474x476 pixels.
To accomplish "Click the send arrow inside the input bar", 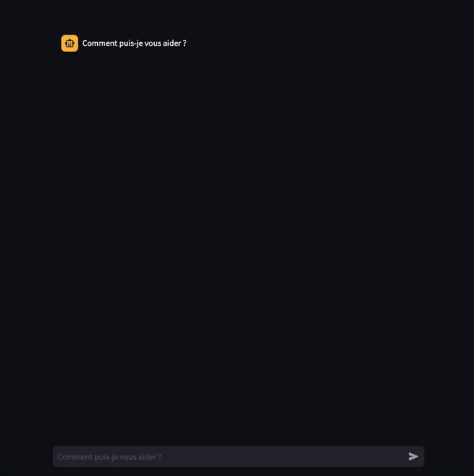I will [x=413, y=456].
